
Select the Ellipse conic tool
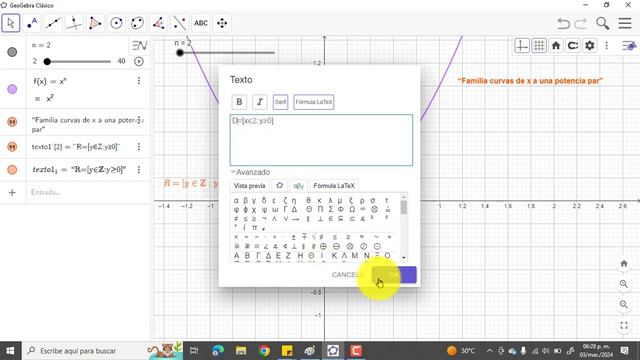coord(138,23)
